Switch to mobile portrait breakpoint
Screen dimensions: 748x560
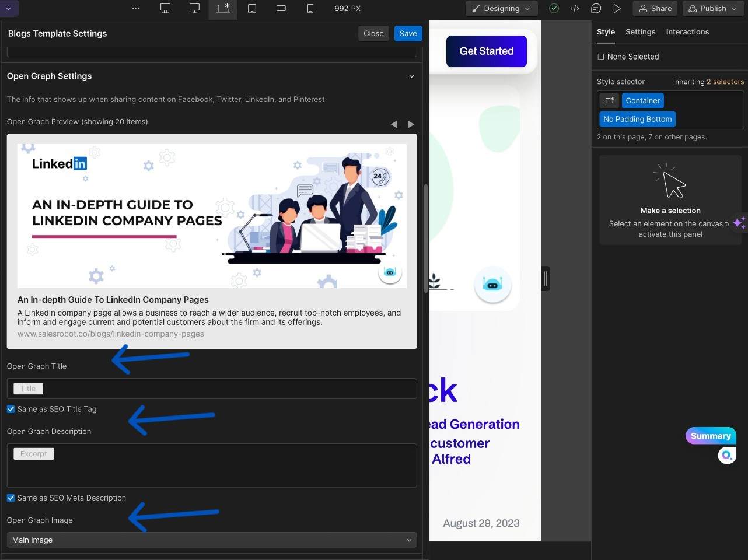tap(310, 8)
